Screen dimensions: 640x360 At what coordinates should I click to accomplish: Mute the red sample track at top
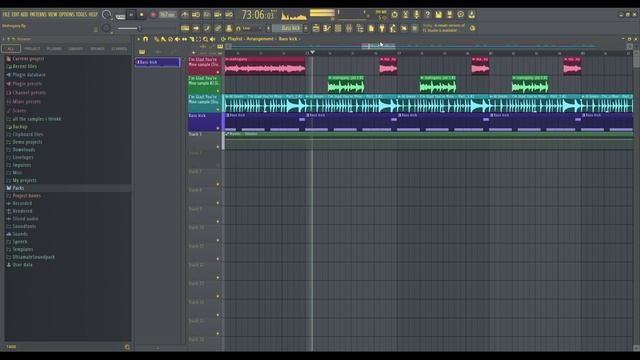pyautogui.click(x=218, y=72)
